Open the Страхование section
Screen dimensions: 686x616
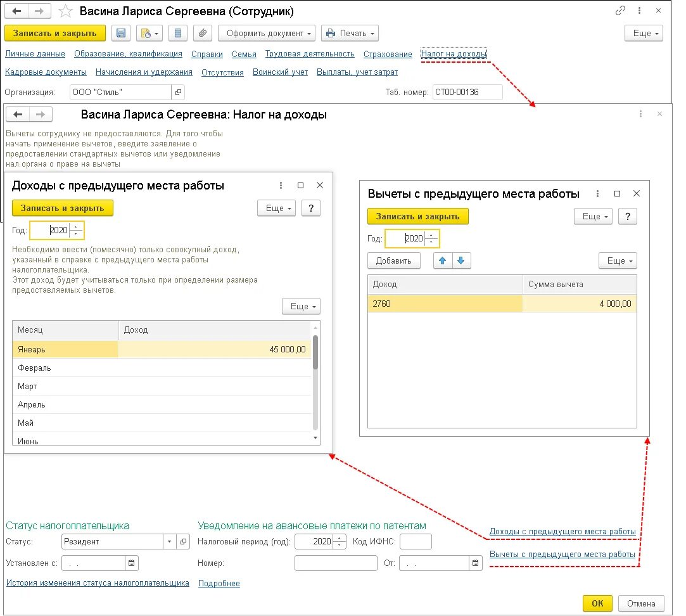pyautogui.click(x=388, y=54)
